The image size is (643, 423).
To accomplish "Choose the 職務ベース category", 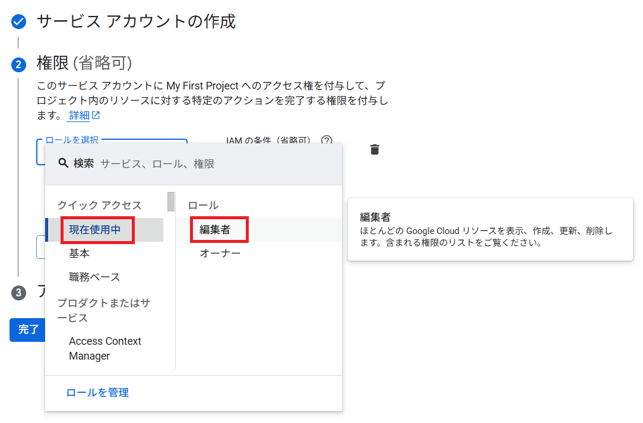I will tap(94, 277).
